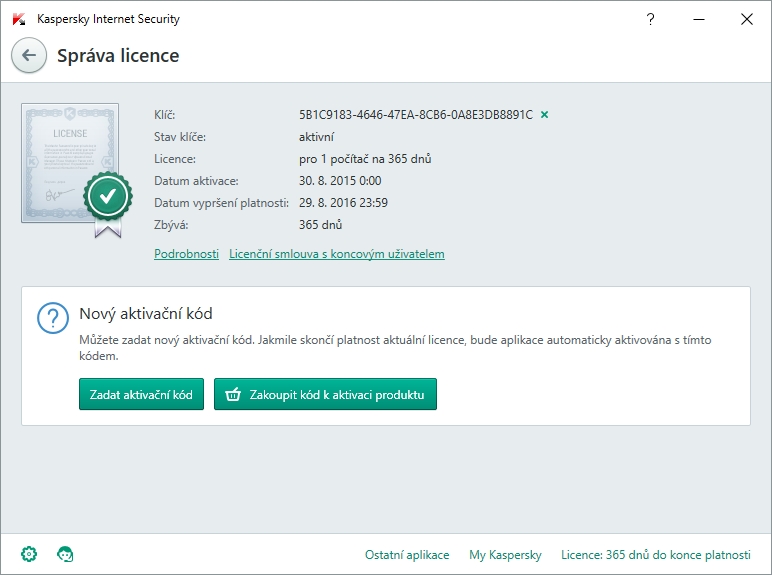Remove the license key with the green ×

(x=545, y=115)
